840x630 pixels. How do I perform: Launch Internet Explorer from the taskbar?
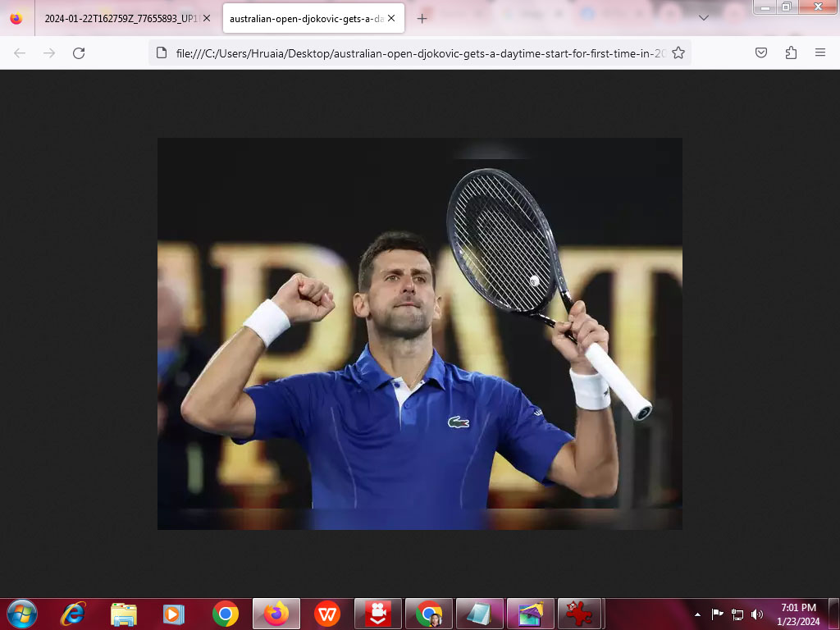point(73,614)
